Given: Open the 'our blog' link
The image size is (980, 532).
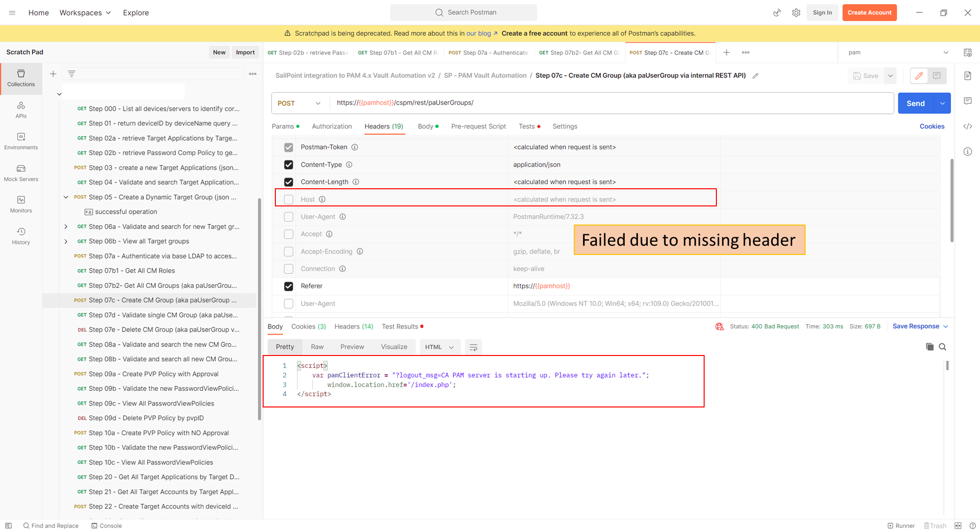Looking at the screenshot, I should point(479,33).
